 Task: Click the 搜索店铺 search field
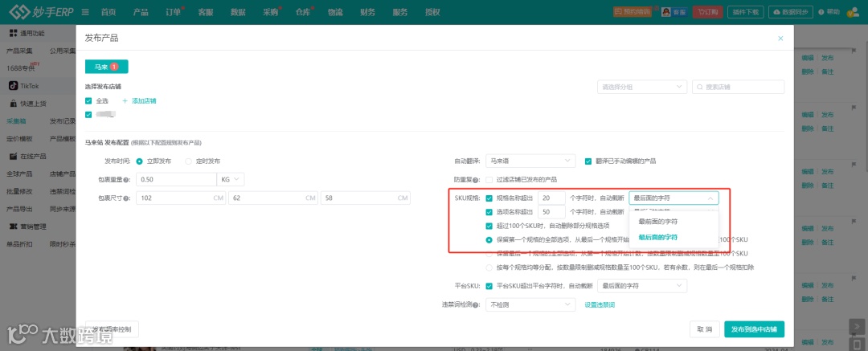(x=738, y=87)
